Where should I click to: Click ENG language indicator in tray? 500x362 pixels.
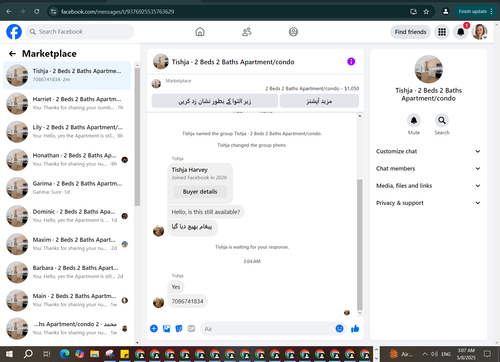(446, 354)
